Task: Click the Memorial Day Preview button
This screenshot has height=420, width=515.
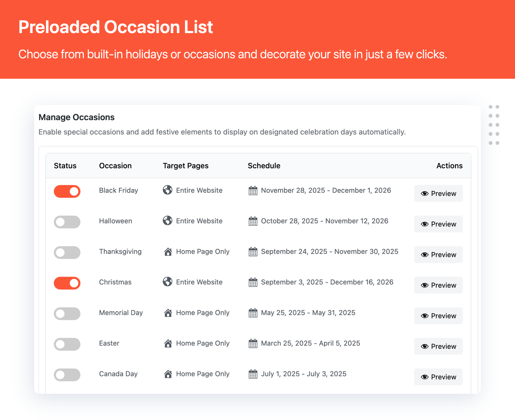Action: [438, 316]
